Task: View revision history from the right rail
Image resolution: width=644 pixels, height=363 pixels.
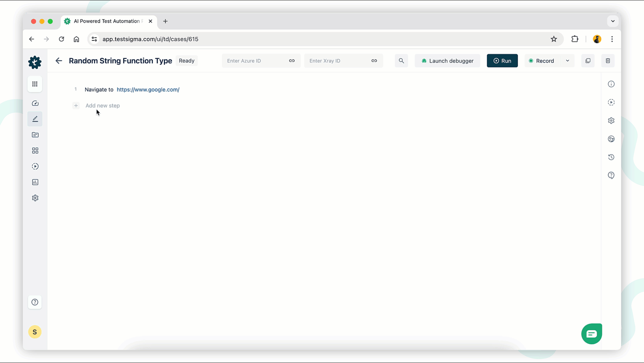Action: [x=611, y=157]
